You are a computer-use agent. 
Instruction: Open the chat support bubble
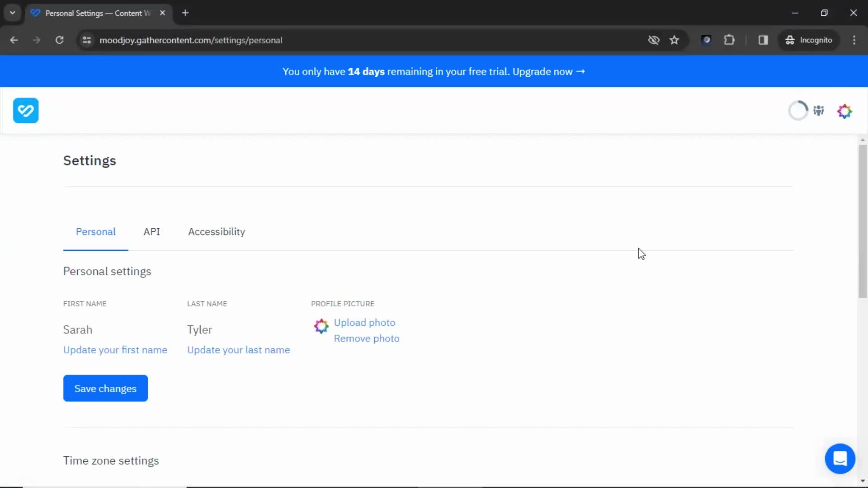[x=840, y=459]
